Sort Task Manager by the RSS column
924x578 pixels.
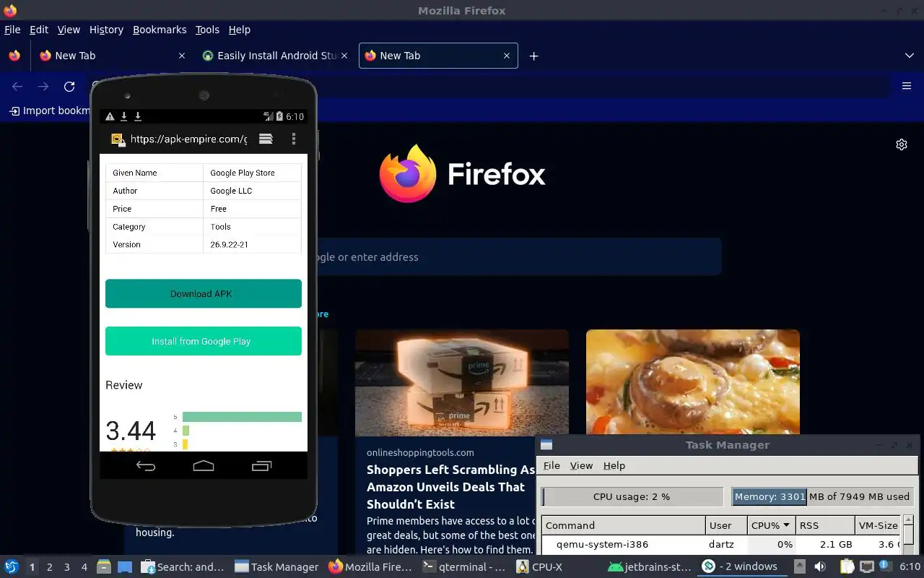825,525
